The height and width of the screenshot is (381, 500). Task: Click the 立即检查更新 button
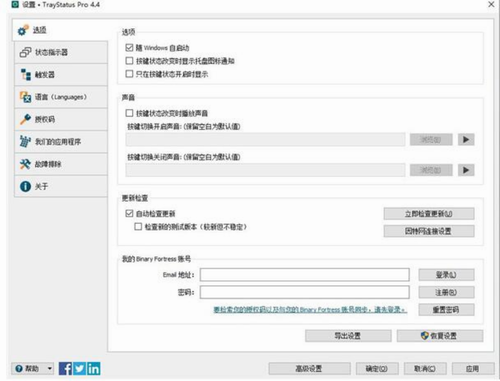(429, 214)
